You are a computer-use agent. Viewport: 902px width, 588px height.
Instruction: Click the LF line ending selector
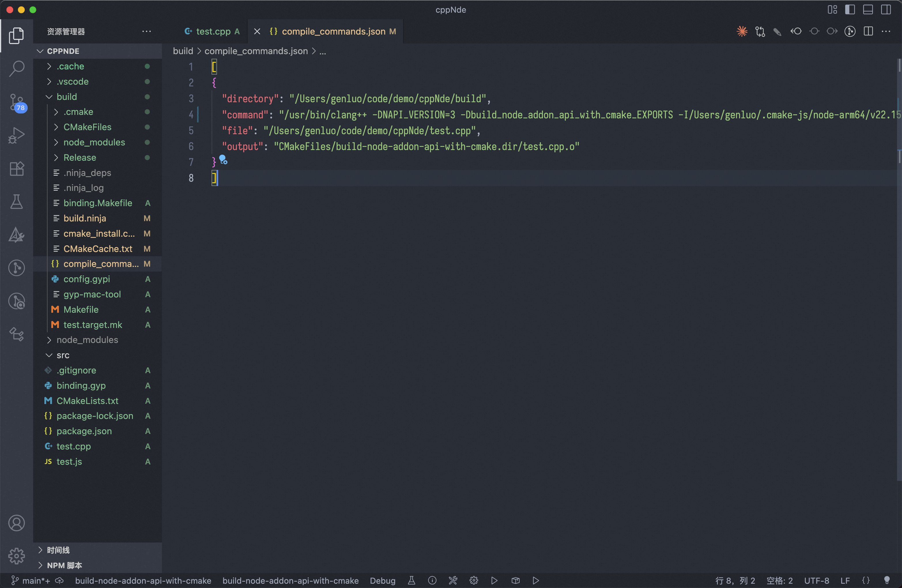click(845, 581)
